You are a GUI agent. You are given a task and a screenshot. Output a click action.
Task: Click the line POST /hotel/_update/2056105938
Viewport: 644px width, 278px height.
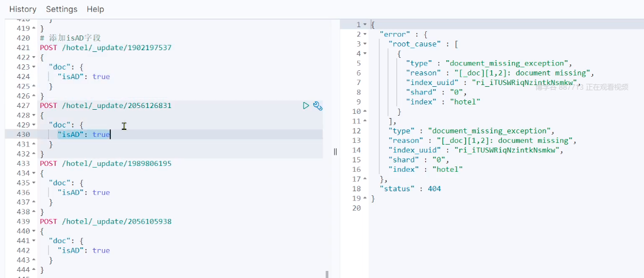[106, 222]
